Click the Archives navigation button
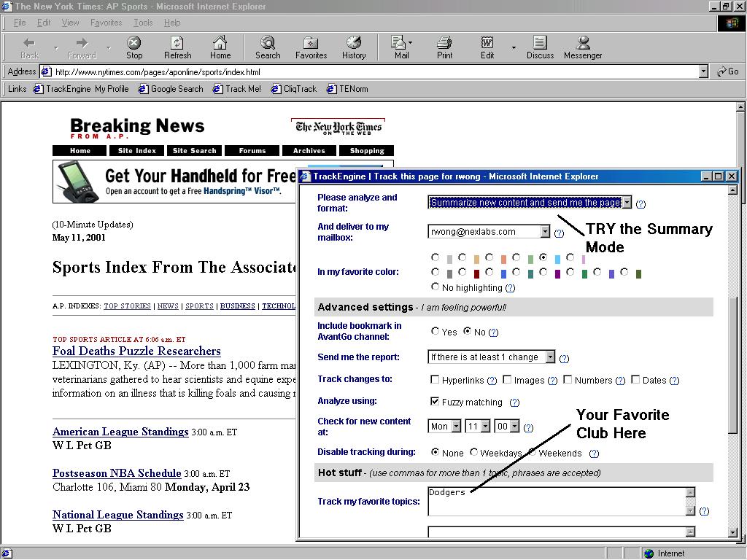This screenshot has width=747, height=560. (309, 150)
